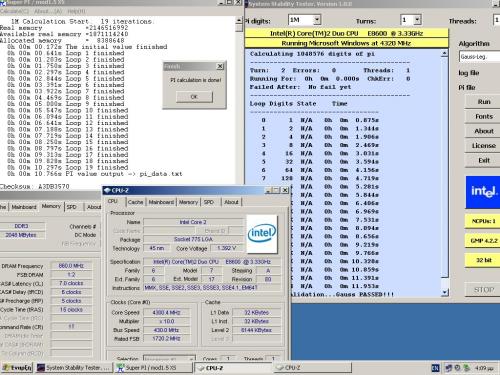The height and width of the screenshot is (375, 500).
Task: Open Help menu in Super PI
Action: coord(76,11)
